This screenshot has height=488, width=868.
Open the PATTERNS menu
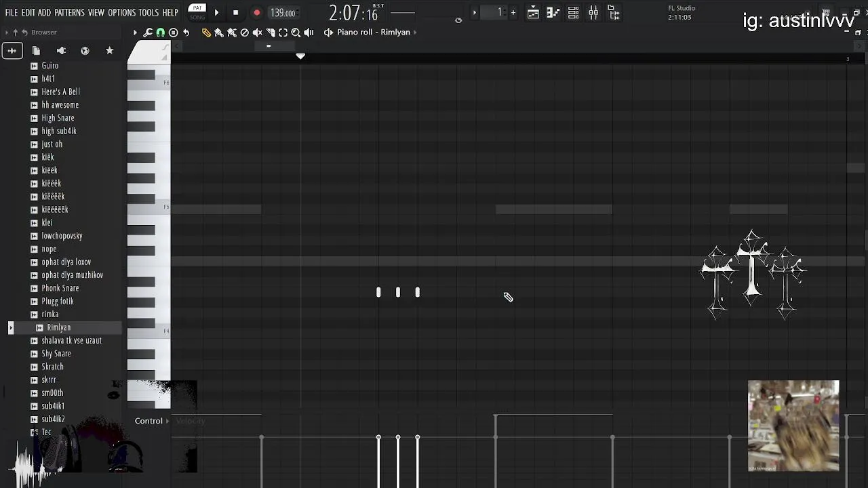tap(69, 12)
